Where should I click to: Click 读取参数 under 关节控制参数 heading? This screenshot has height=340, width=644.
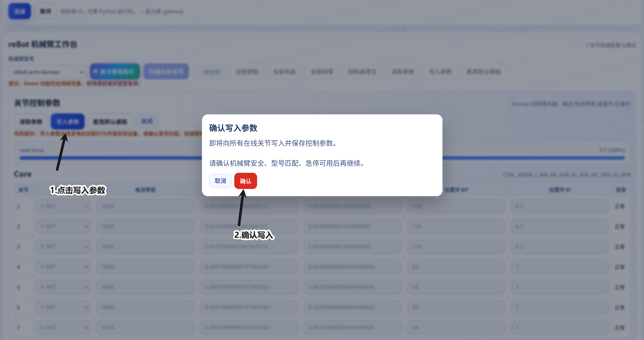pyautogui.click(x=31, y=122)
